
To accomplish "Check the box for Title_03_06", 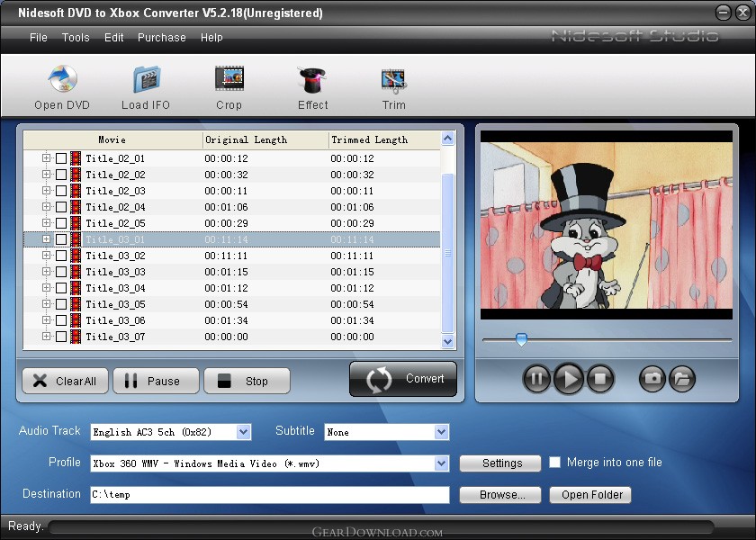I will point(61,320).
